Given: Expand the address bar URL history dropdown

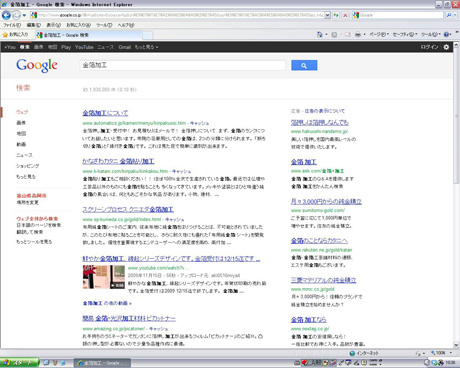Looking at the screenshot, I should coord(327,15).
